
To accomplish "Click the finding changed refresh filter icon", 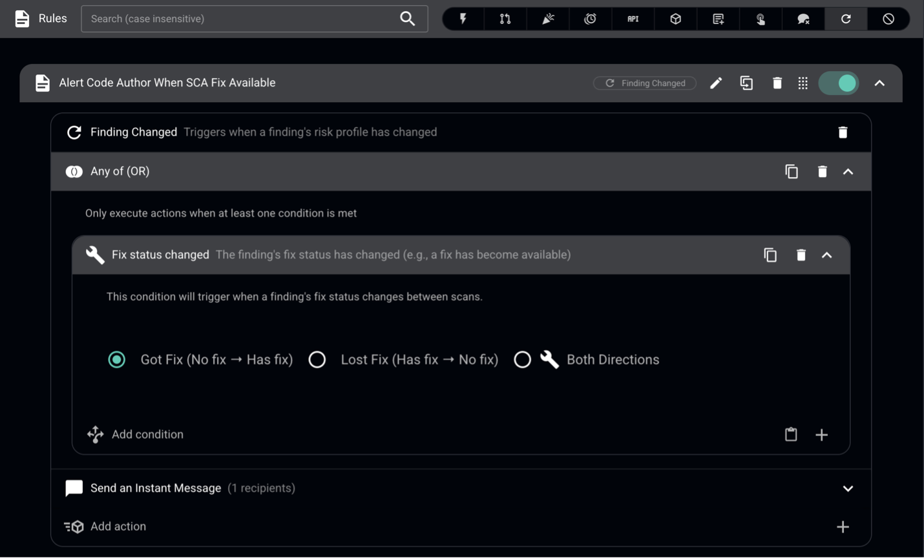I will [x=846, y=19].
